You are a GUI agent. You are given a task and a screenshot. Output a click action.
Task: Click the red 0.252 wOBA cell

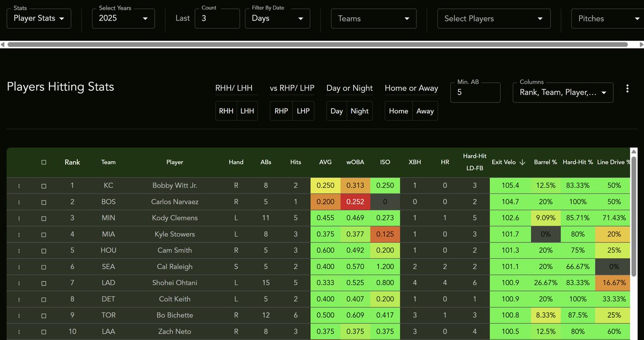[355, 202]
